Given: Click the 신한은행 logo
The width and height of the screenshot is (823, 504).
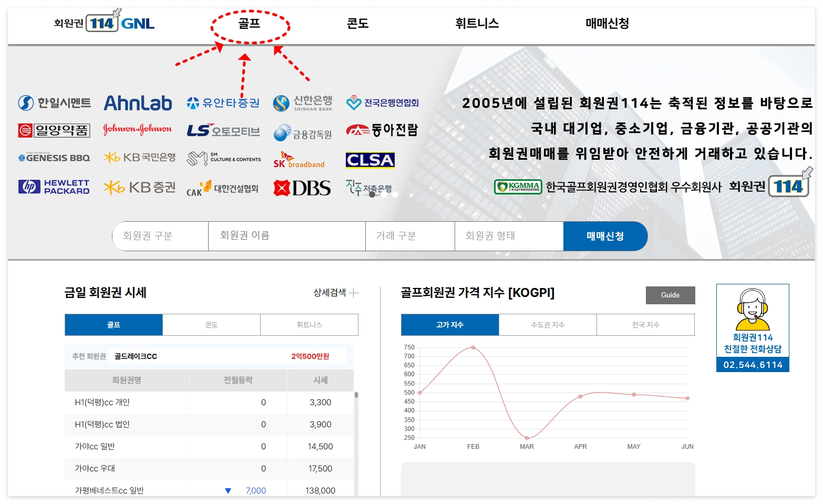Looking at the screenshot, I should [x=303, y=103].
